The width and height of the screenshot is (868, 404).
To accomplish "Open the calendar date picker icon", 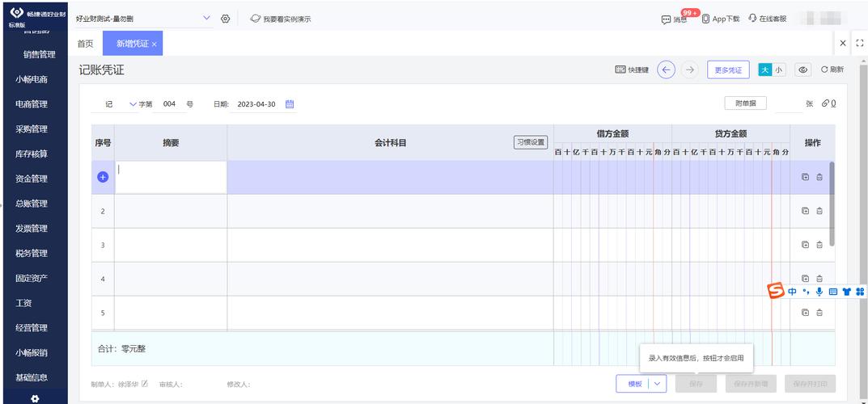I will 290,104.
